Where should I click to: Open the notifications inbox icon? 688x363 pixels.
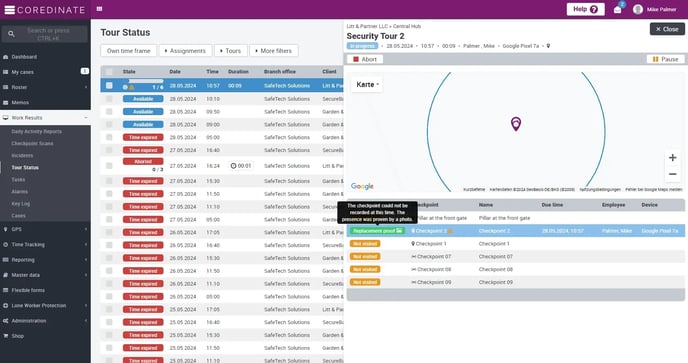pos(617,10)
